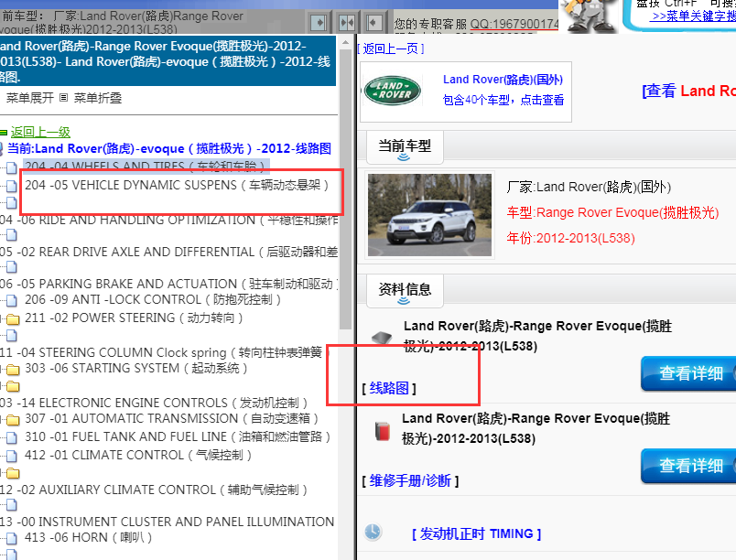Viewport: 736px width, 560px height.
Task: Select 412-01 CLIMATE CONTROL tree item
Action: (x=138, y=455)
